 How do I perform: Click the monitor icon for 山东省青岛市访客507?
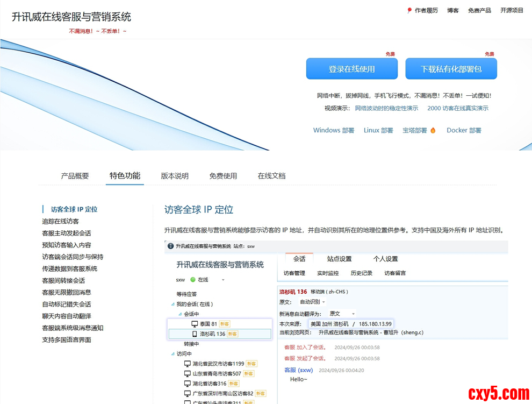click(188, 373)
